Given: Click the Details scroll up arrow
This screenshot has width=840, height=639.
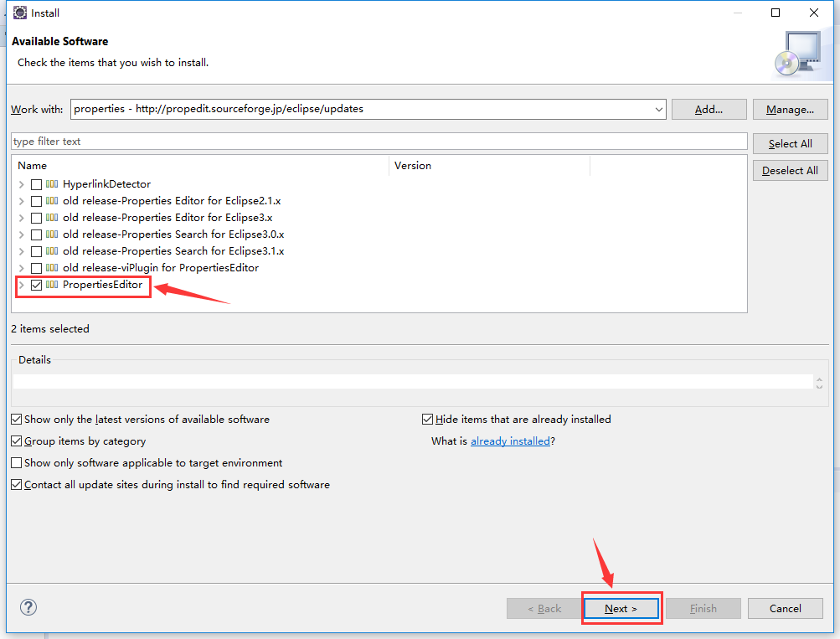Looking at the screenshot, I should [819, 379].
